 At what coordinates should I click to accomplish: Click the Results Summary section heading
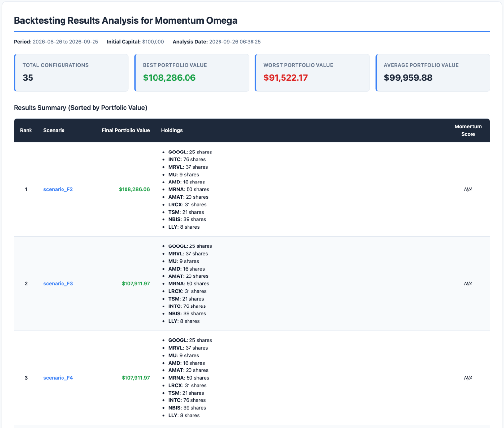[80, 108]
